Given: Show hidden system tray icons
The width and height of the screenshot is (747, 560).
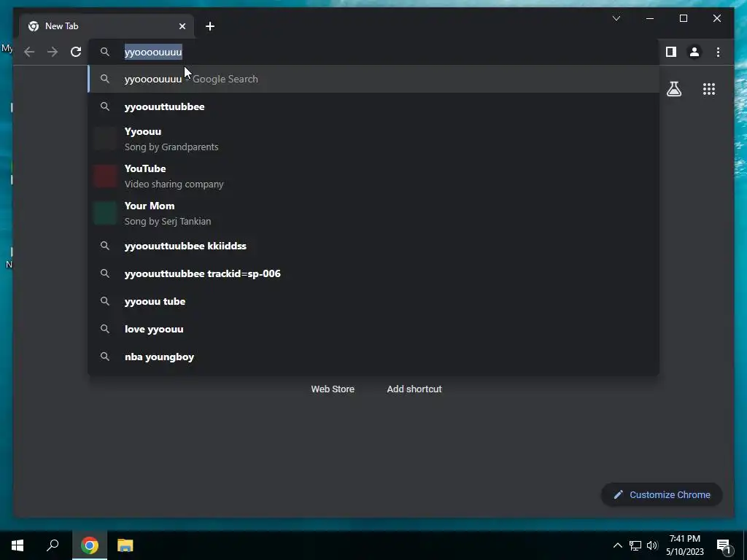Looking at the screenshot, I should click(x=617, y=545).
